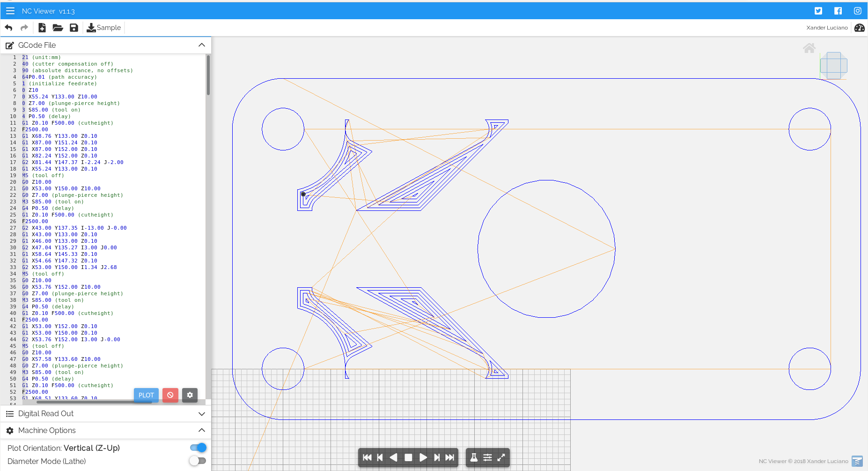Open editor settings with the gear button
The image size is (868, 471).
tap(190, 395)
